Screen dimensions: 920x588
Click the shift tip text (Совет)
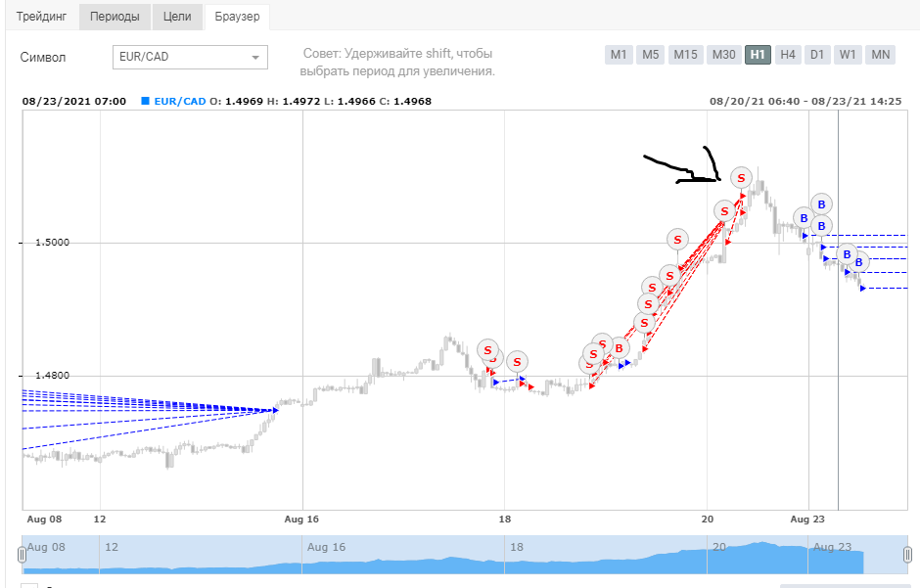coord(397,63)
